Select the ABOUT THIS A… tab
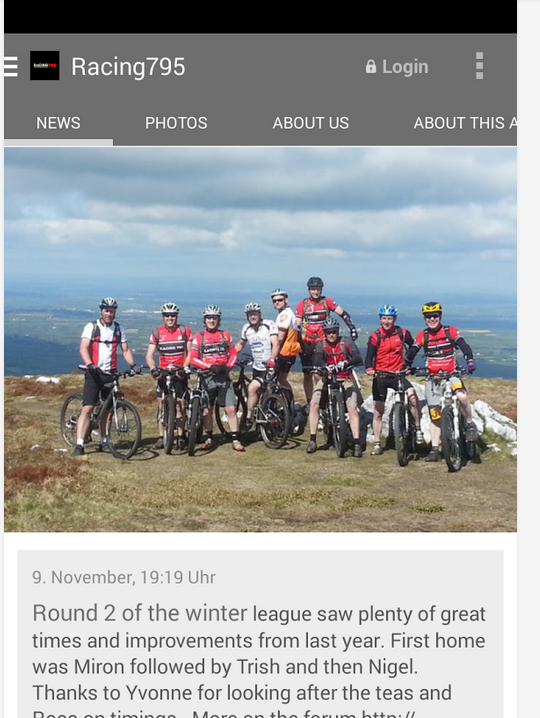540x718 pixels. [464, 123]
